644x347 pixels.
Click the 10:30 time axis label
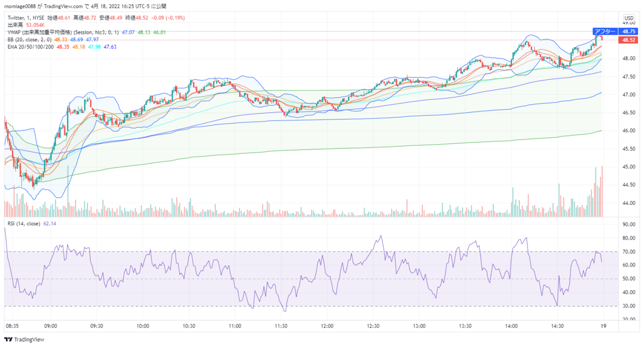189,326
